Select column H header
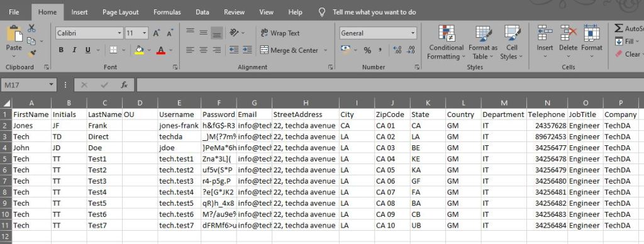This screenshot has width=644, height=244. pos(306,103)
